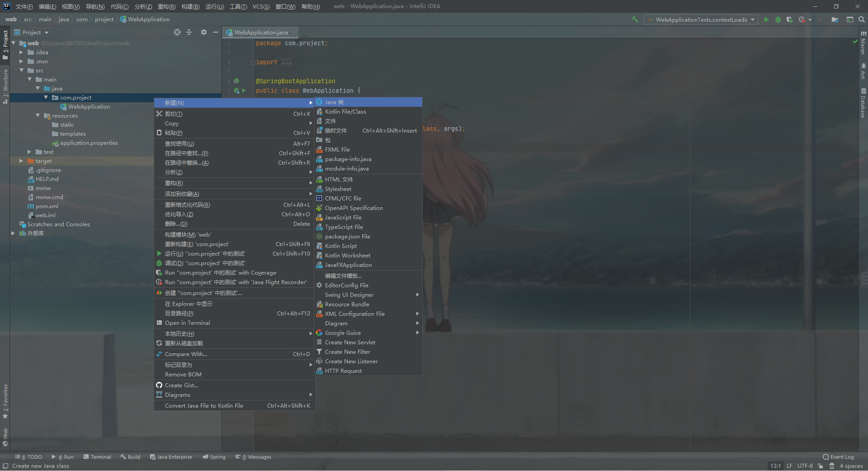Open the Build tool window tab
Viewport: 868px width, 471px height.
point(130,457)
